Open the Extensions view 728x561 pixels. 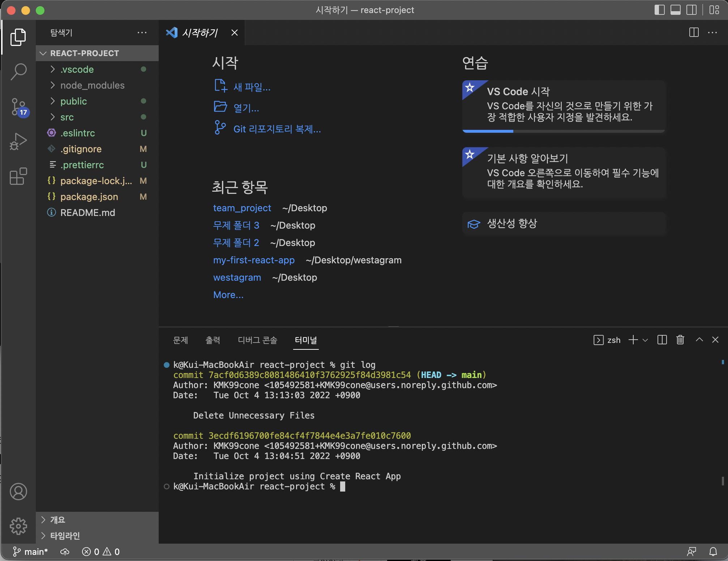coord(18,176)
